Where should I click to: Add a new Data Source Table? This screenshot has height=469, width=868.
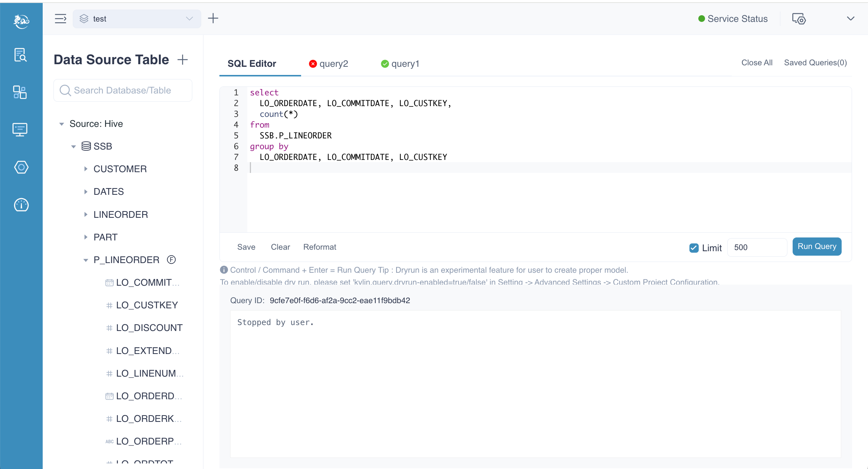tap(183, 60)
